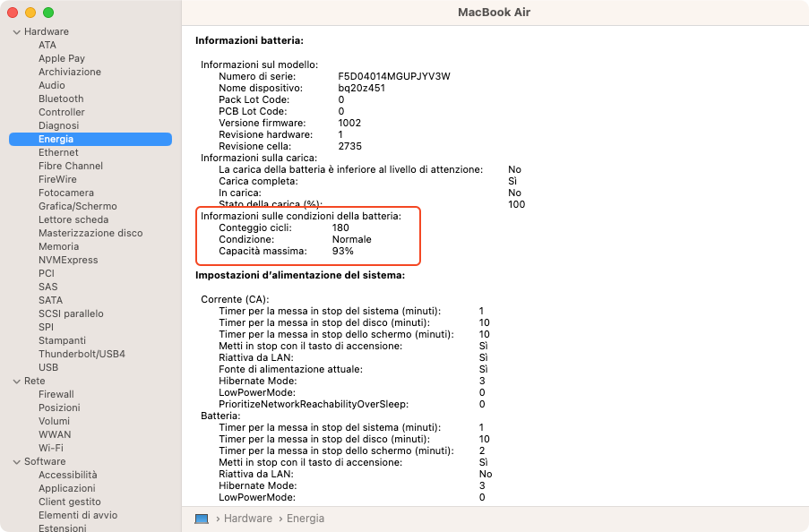The width and height of the screenshot is (809, 532).
Task: Open Accessibilità under Software
Action: (67, 474)
